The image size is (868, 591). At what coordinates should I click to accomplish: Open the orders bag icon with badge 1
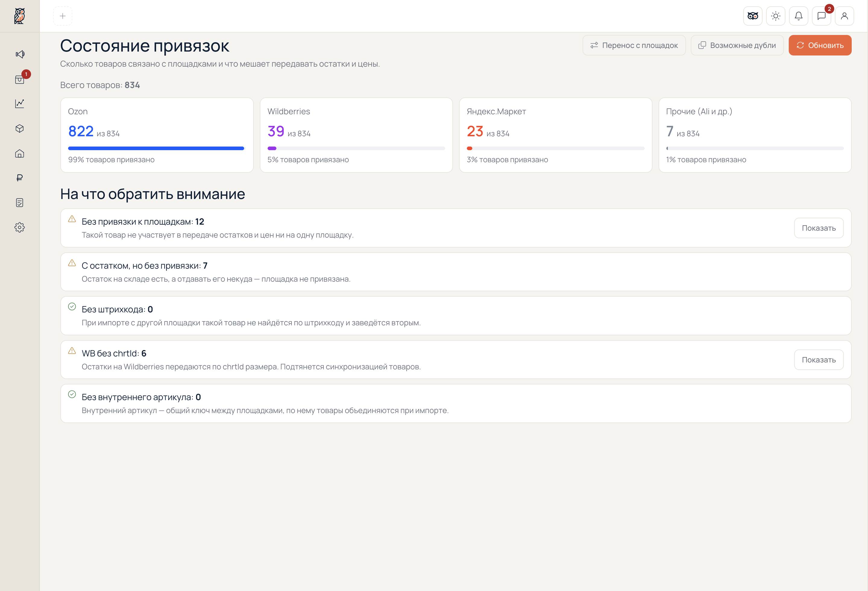pyautogui.click(x=20, y=79)
